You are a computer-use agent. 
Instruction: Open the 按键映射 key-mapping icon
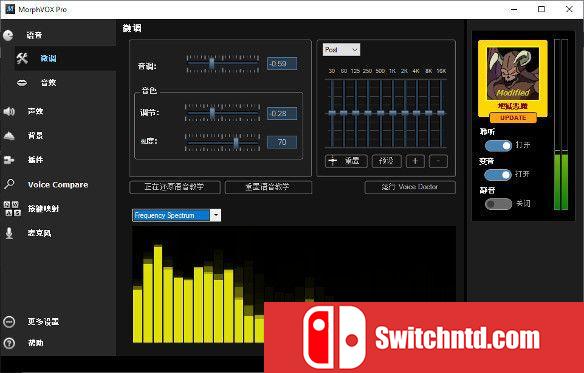[x=12, y=208]
